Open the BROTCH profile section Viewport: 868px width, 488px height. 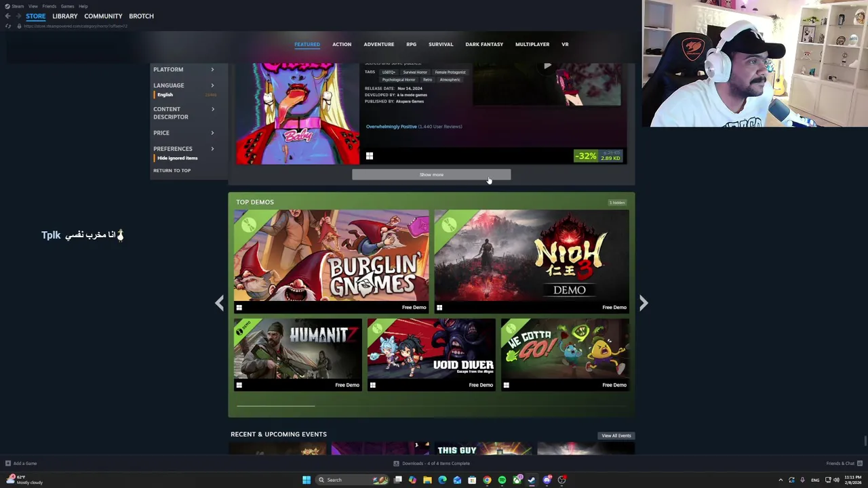click(141, 16)
